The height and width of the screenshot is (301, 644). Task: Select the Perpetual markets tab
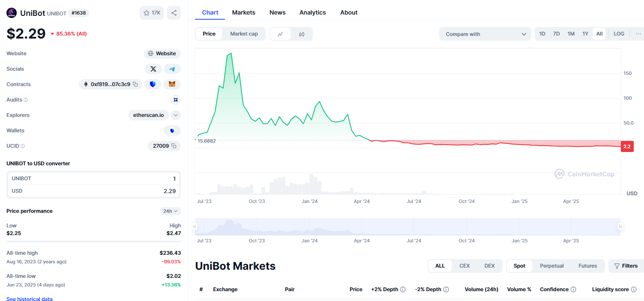click(552, 266)
